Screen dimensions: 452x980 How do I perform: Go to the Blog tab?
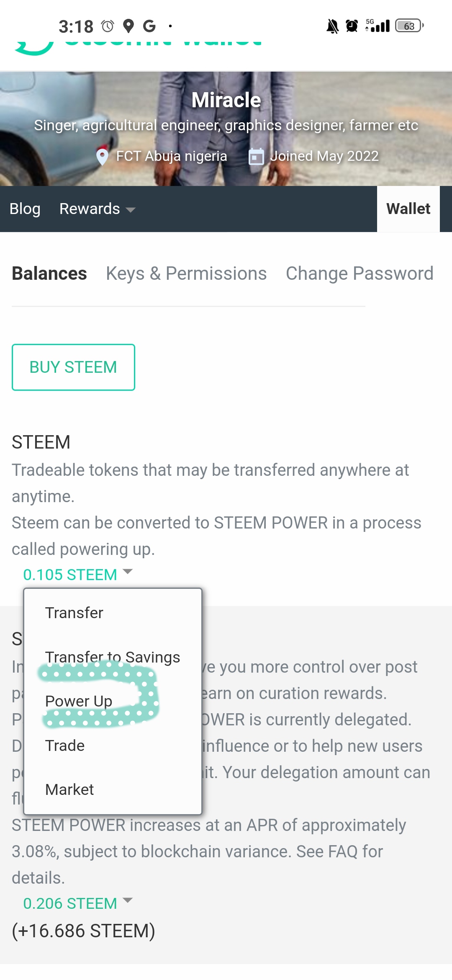[x=25, y=209]
